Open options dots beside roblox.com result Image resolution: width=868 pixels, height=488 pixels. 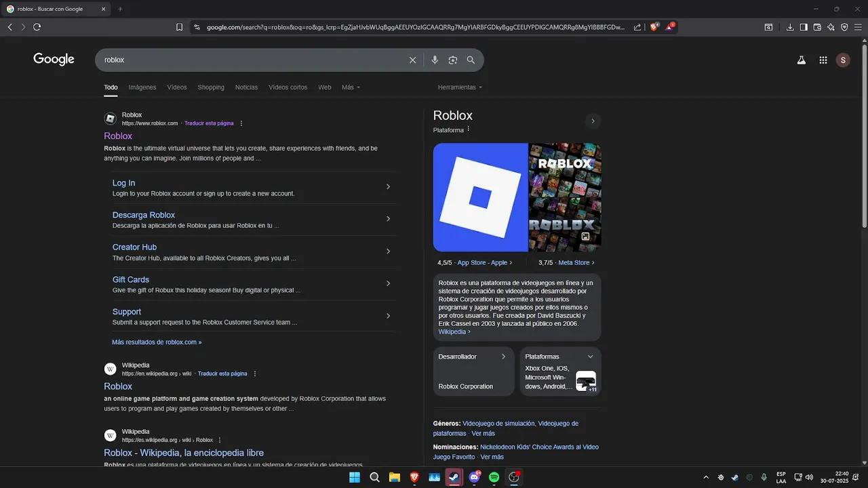(241, 123)
